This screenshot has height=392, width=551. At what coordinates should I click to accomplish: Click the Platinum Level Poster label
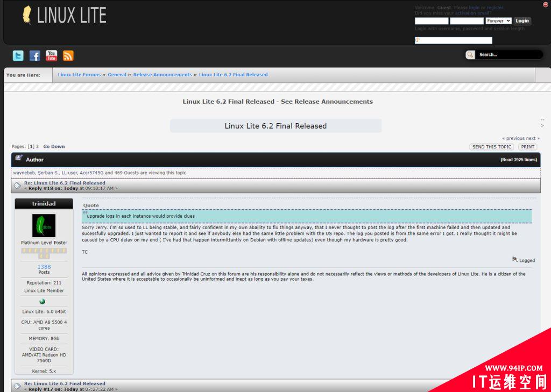coord(44,243)
